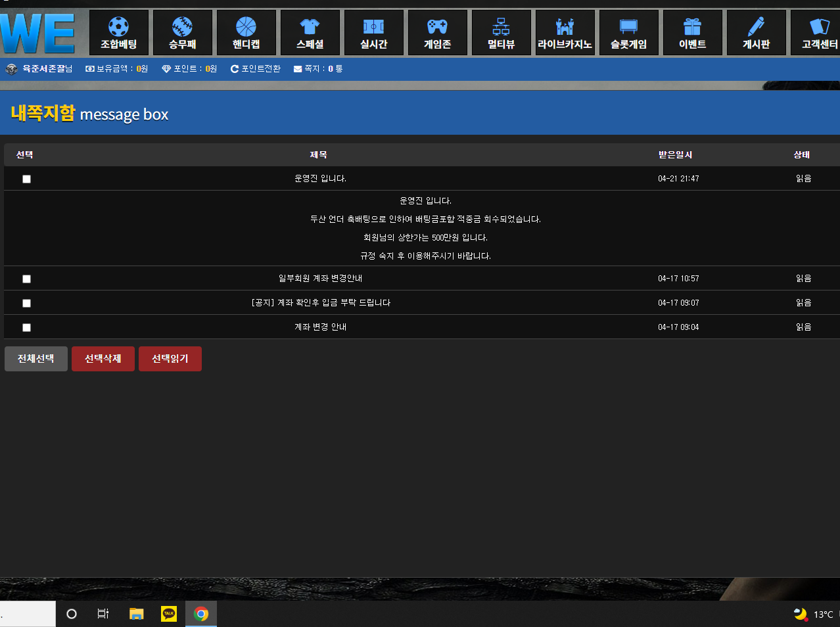This screenshot has height=627, width=840.
Task: Open the 이벤트 gift box menu
Action: [693, 33]
